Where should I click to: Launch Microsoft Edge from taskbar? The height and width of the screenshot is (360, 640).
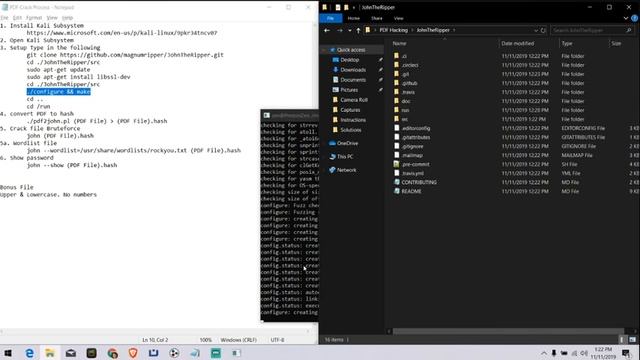(29, 353)
